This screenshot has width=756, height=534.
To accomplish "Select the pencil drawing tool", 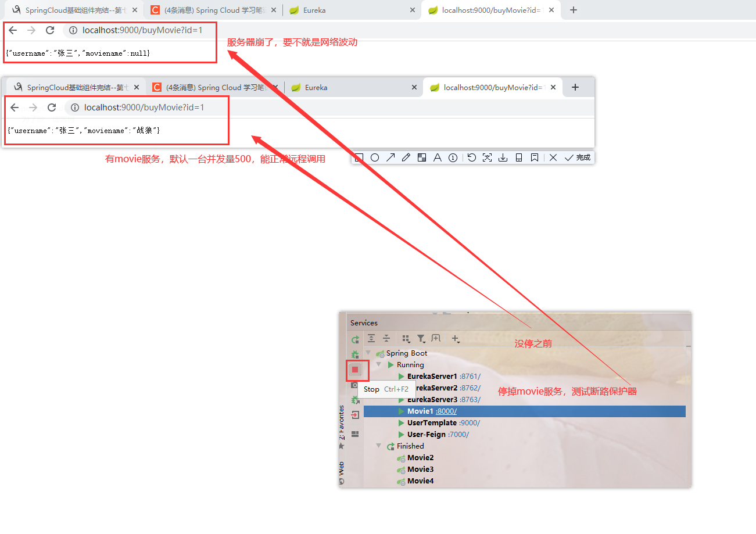I will (406, 157).
